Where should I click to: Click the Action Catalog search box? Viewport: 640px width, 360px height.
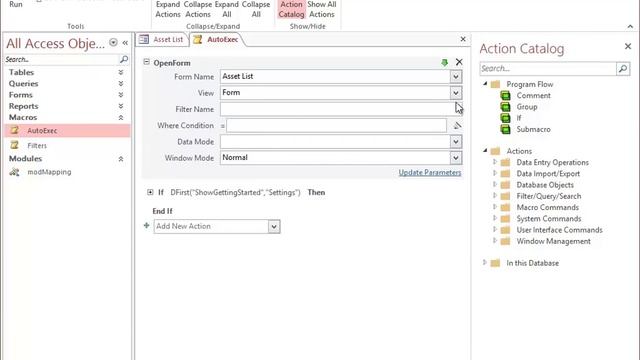tap(548, 69)
